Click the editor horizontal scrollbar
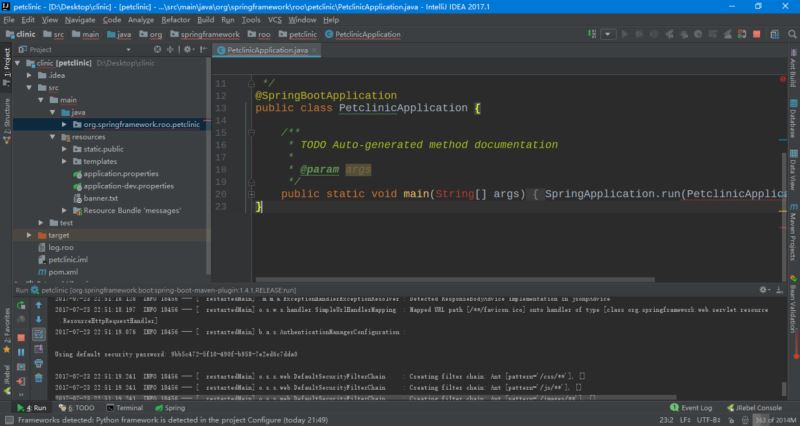The height and width of the screenshot is (426, 800). pos(454,280)
